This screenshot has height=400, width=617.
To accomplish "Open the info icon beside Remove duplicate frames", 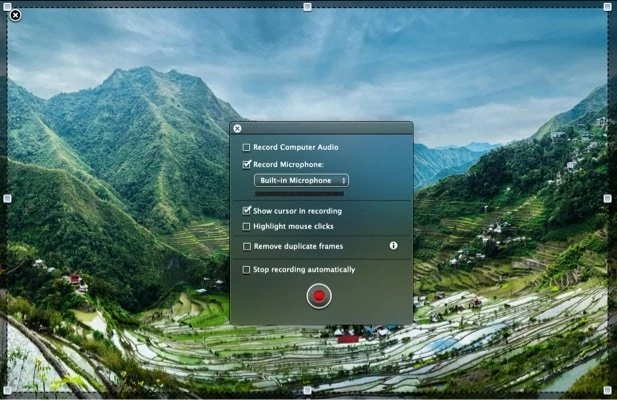I will click(x=393, y=246).
